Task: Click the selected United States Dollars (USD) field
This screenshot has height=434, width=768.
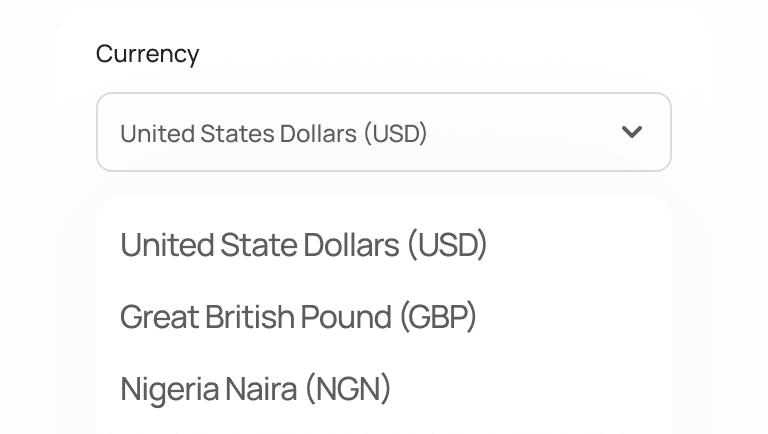Action: (x=383, y=132)
